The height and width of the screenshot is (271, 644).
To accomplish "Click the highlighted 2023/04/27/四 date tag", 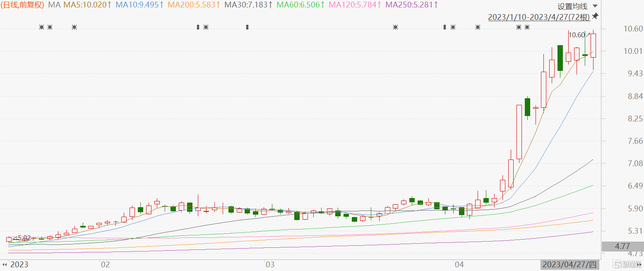I will point(570,264).
